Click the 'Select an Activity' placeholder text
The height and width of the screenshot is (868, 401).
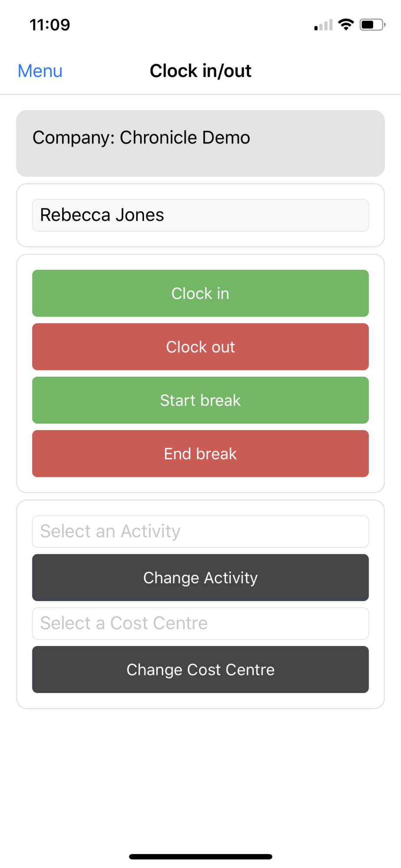[110, 532]
